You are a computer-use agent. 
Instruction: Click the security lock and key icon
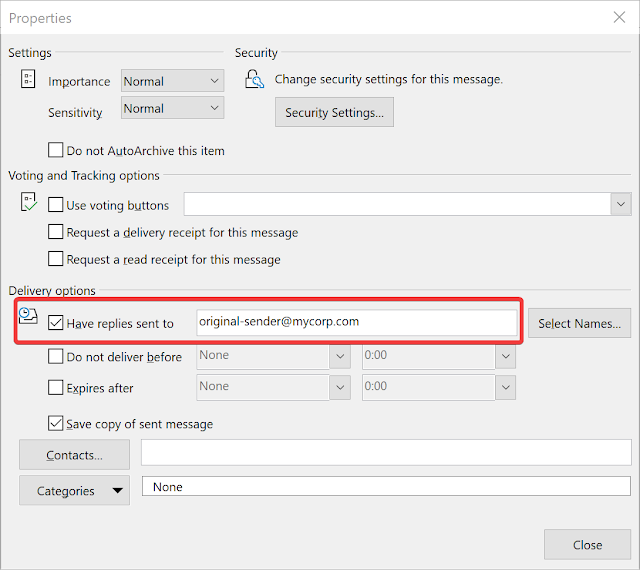pyautogui.click(x=254, y=79)
